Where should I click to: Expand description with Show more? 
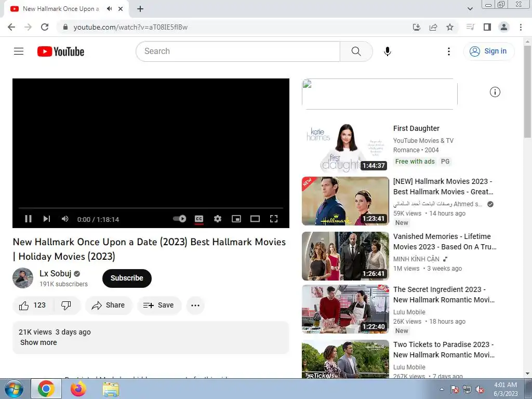click(x=38, y=342)
